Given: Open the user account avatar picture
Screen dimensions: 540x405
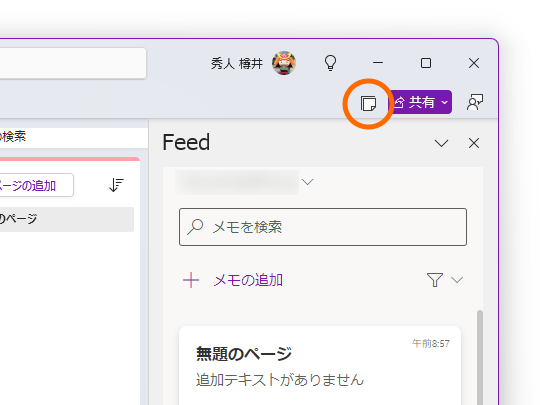Looking at the screenshot, I should (284, 63).
